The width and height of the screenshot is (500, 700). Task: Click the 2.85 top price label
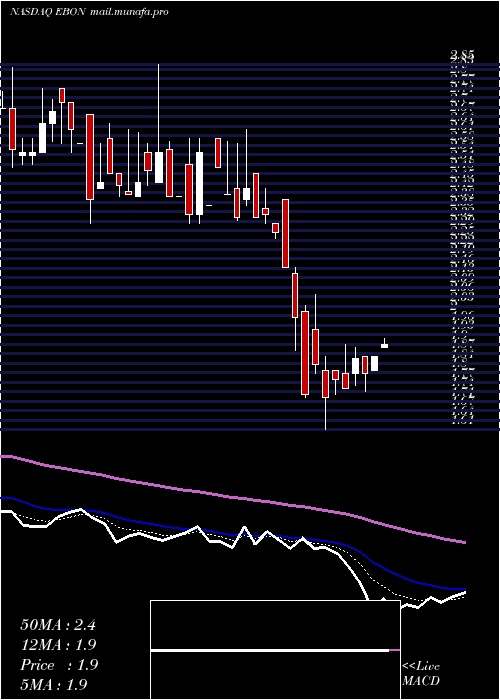pyautogui.click(x=462, y=56)
